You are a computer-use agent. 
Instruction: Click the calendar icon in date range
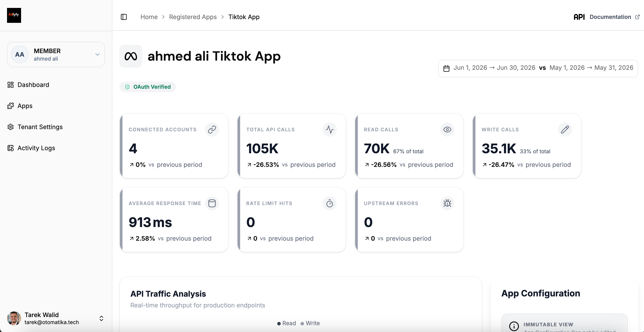[x=446, y=68]
